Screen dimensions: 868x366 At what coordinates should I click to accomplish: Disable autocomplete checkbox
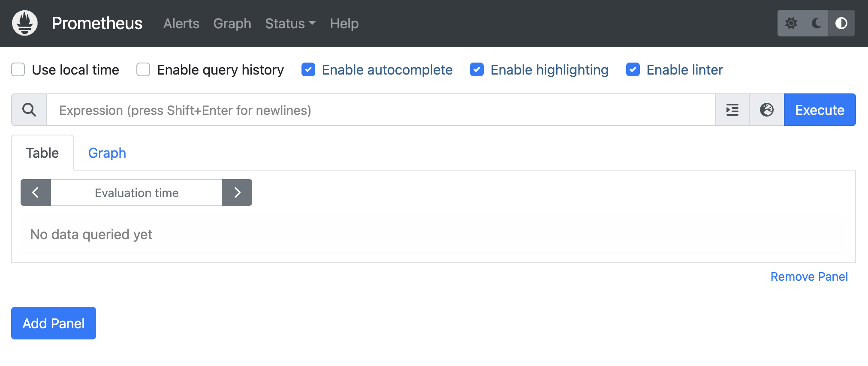click(x=308, y=69)
